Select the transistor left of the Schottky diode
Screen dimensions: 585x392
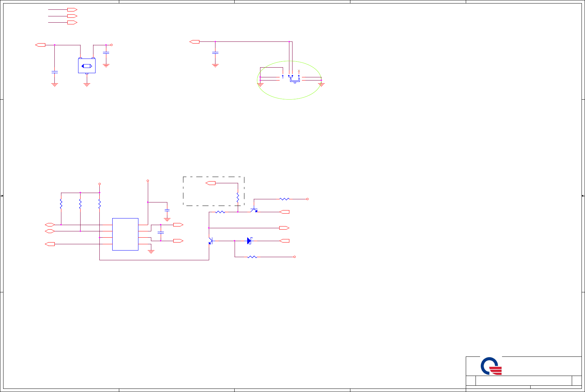tap(210, 241)
